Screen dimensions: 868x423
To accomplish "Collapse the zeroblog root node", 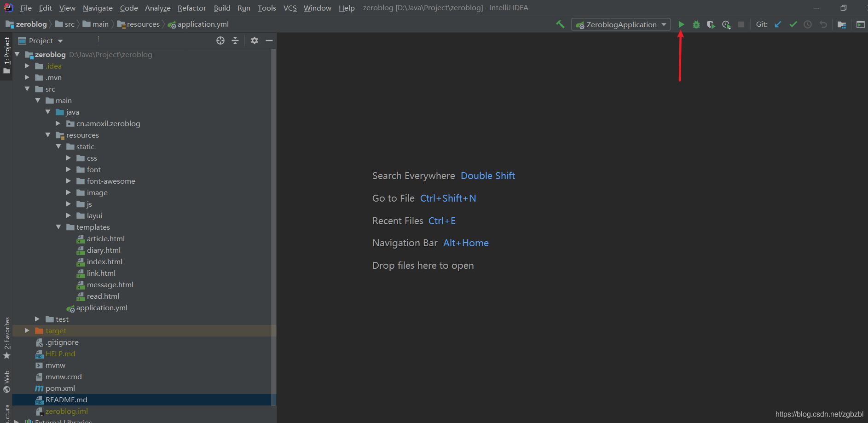I will 17,54.
